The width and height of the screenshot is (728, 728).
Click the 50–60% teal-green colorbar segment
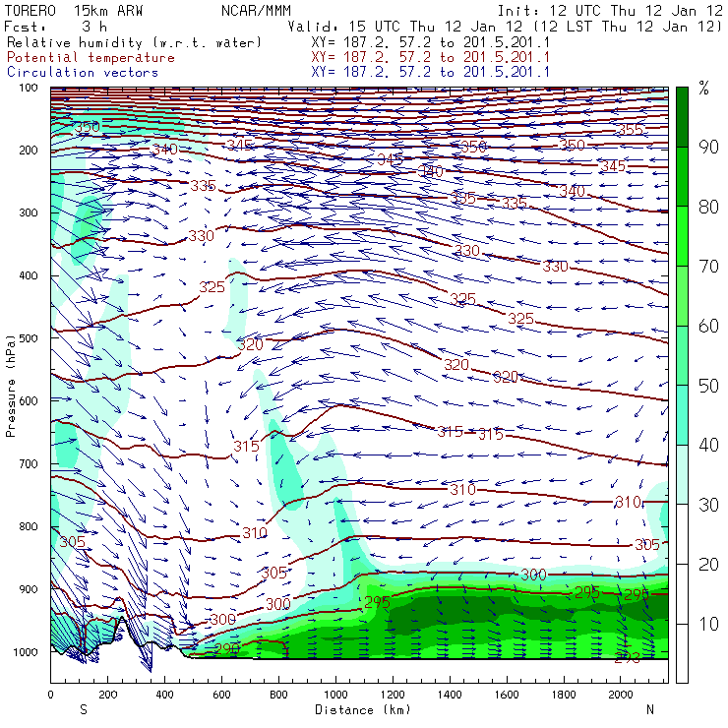point(682,356)
